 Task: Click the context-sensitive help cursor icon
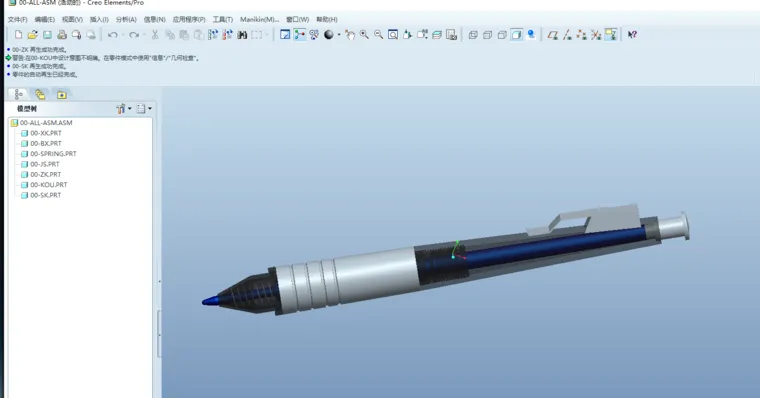pyautogui.click(x=632, y=35)
